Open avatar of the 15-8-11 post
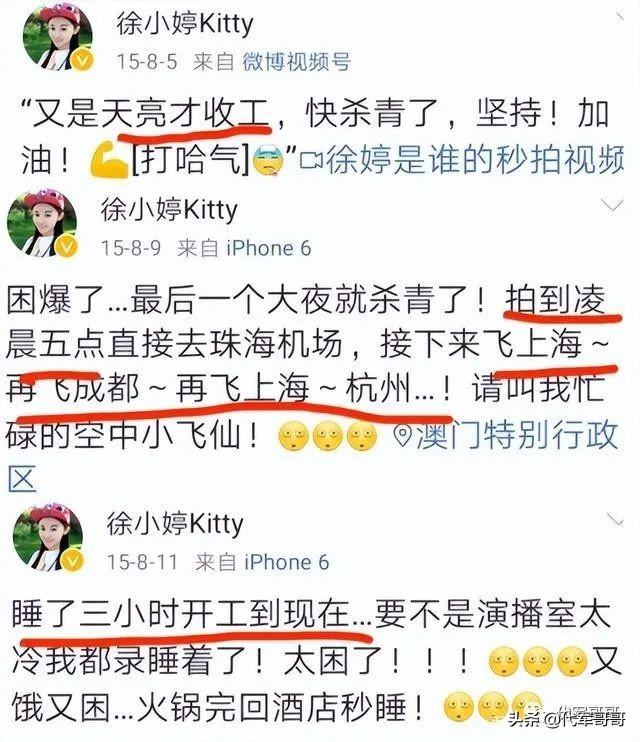The image size is (640, 742). 48,536
